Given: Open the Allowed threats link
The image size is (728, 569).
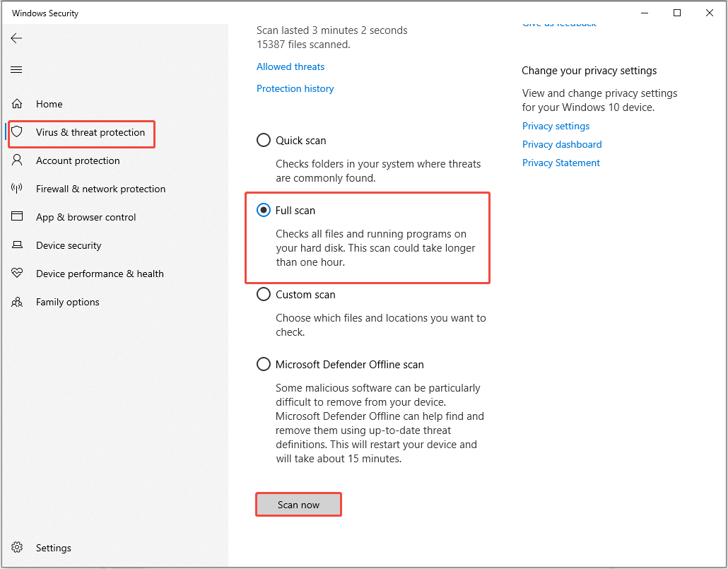Looking at the screenshot, I should coord(290,66).
